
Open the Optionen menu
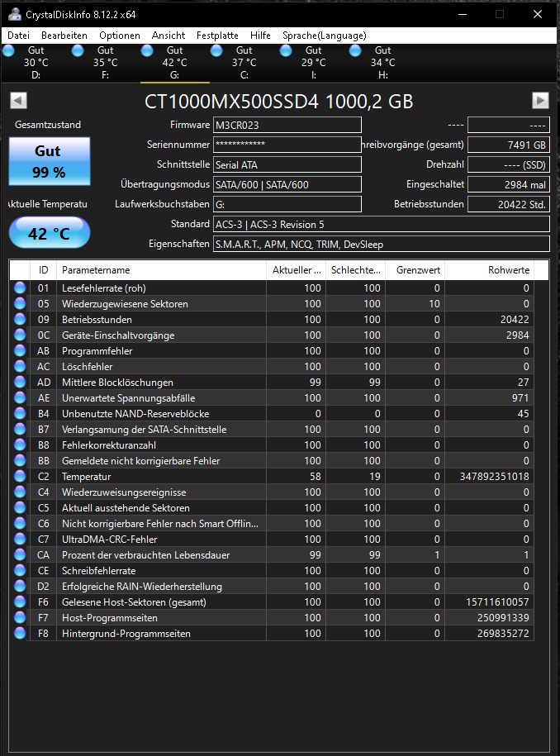120,36
